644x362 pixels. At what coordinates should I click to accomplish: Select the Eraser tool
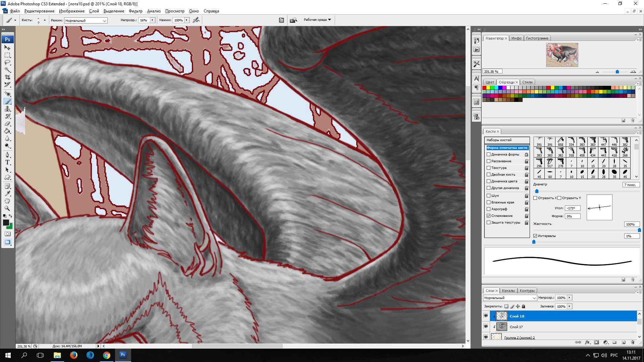coord(7,123)
